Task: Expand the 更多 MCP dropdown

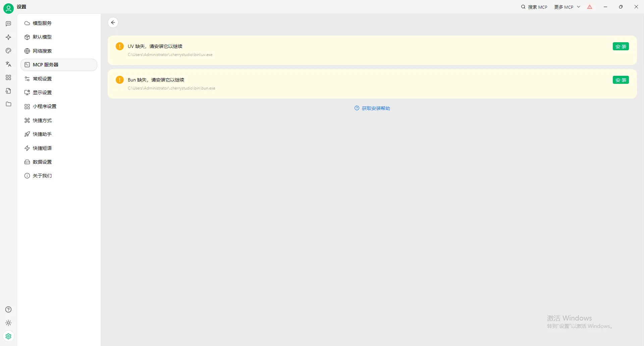Action: tap(567, 7)
